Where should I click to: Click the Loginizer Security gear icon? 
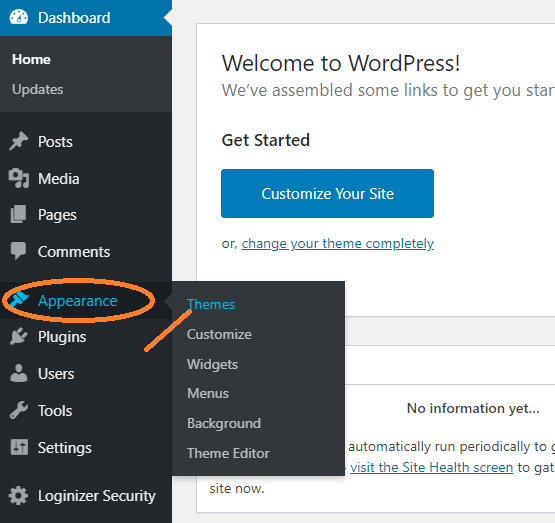18,495
